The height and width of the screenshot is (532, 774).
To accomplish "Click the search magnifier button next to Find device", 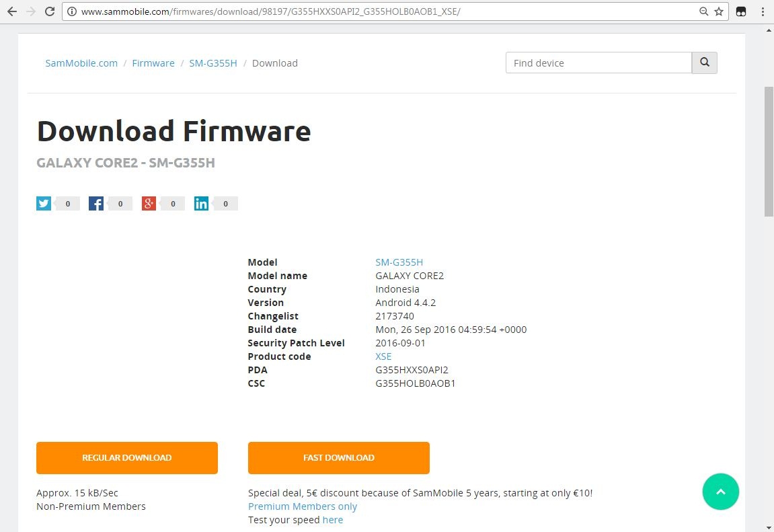I will [704, 63].
